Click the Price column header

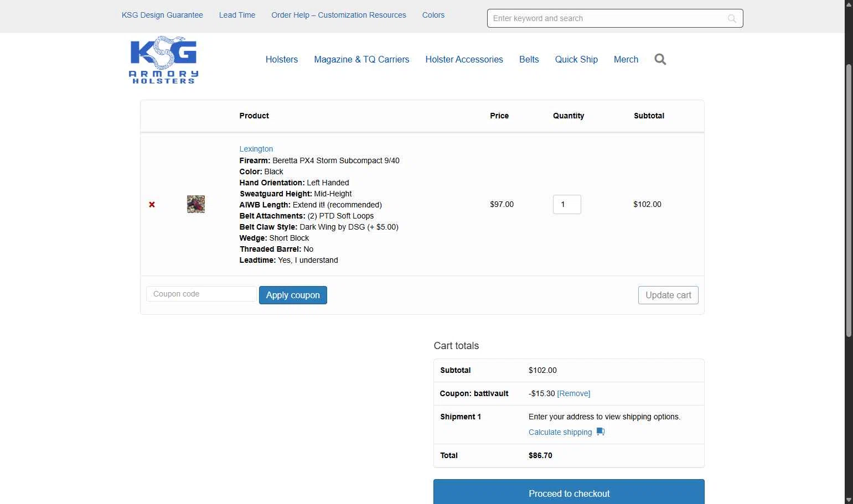tap(499, 116)
